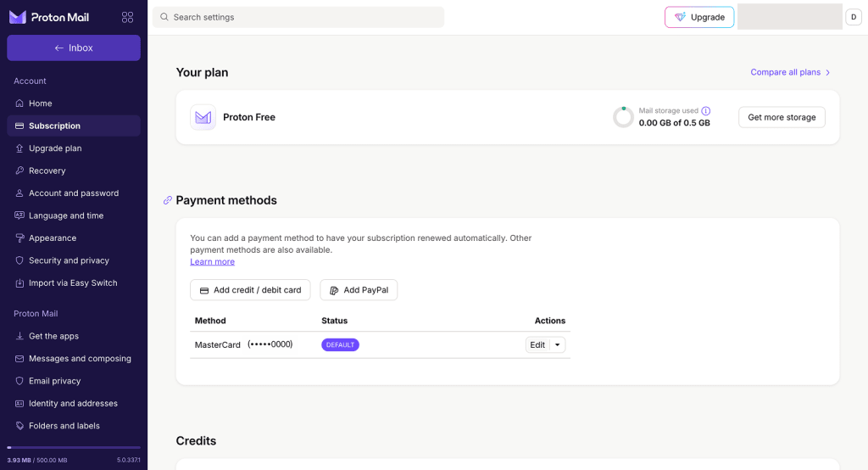868x470 pixels.
Task: Open Import via Easy Switch
Action: coord(73,283)
